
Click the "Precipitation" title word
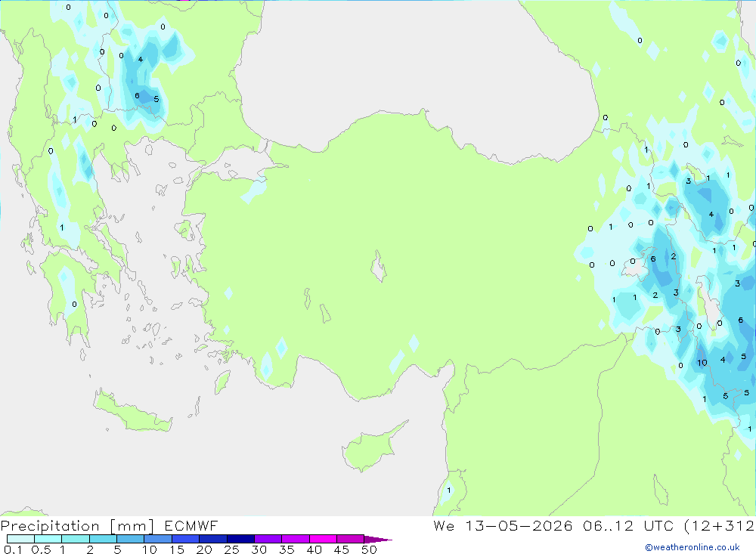click(x=50, y=526)
